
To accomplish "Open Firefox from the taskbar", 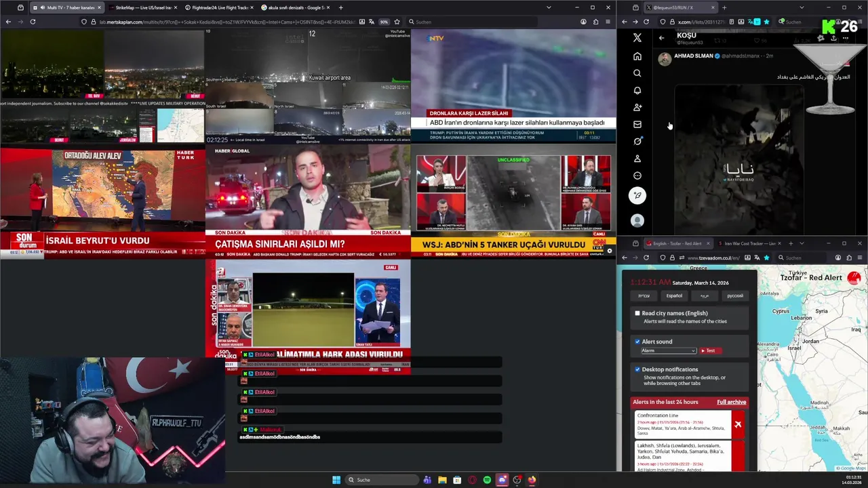I will point(532,480).
